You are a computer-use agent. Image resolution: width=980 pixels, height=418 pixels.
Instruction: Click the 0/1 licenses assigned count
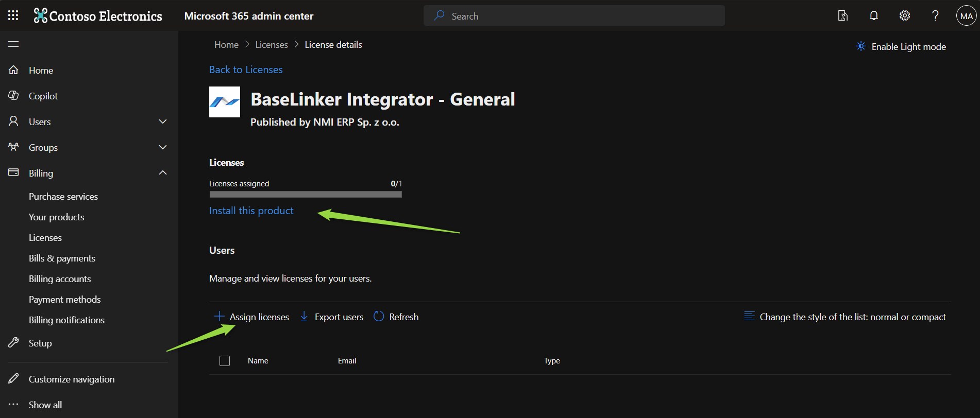point(396,184)
